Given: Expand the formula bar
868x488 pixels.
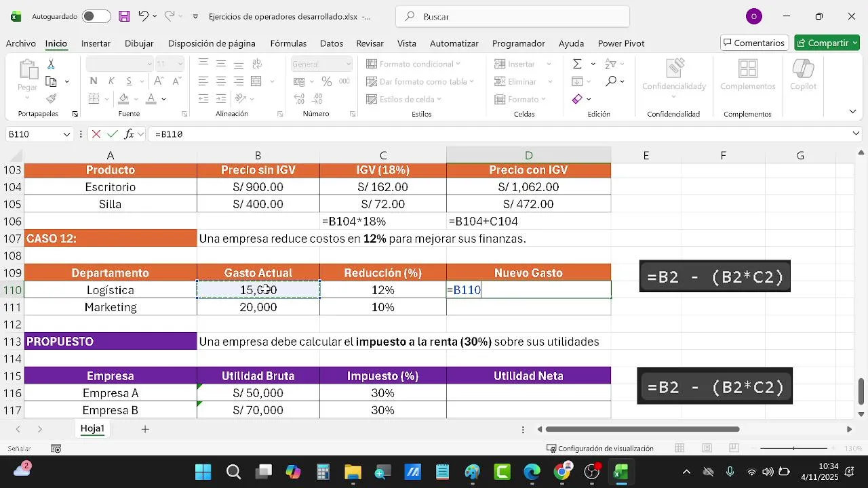Looking at the screenshot, I should click(x=856, y=134).
